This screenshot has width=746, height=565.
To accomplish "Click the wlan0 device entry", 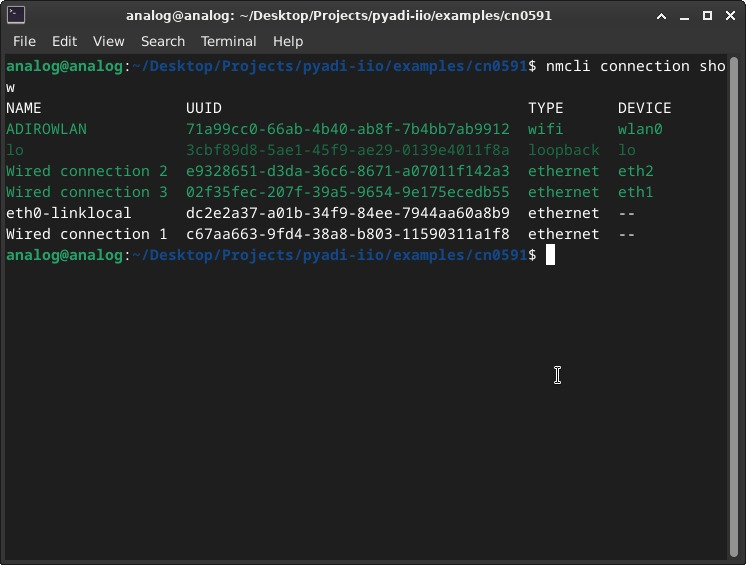I will coord(640,129).
